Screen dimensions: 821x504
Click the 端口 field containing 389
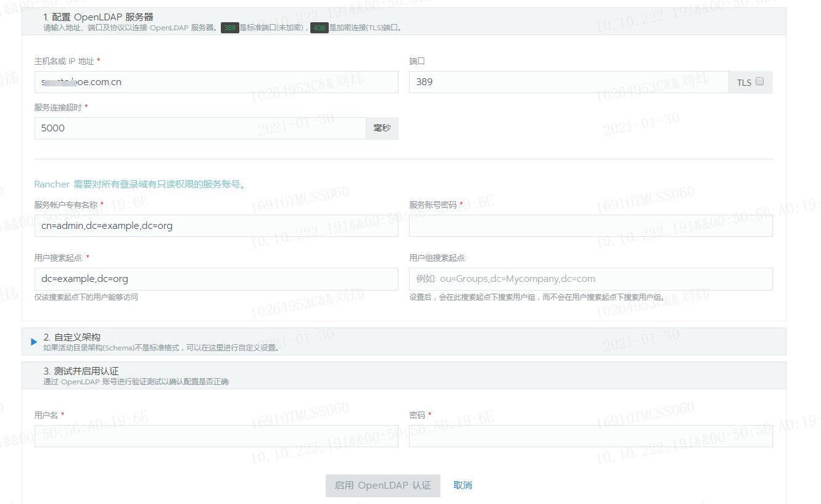pos(569,82)
